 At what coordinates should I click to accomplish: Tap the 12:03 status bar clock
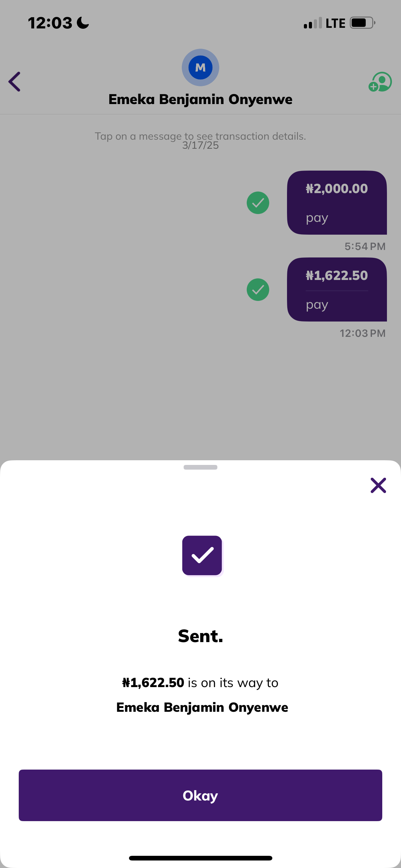(x=50, y=23)
